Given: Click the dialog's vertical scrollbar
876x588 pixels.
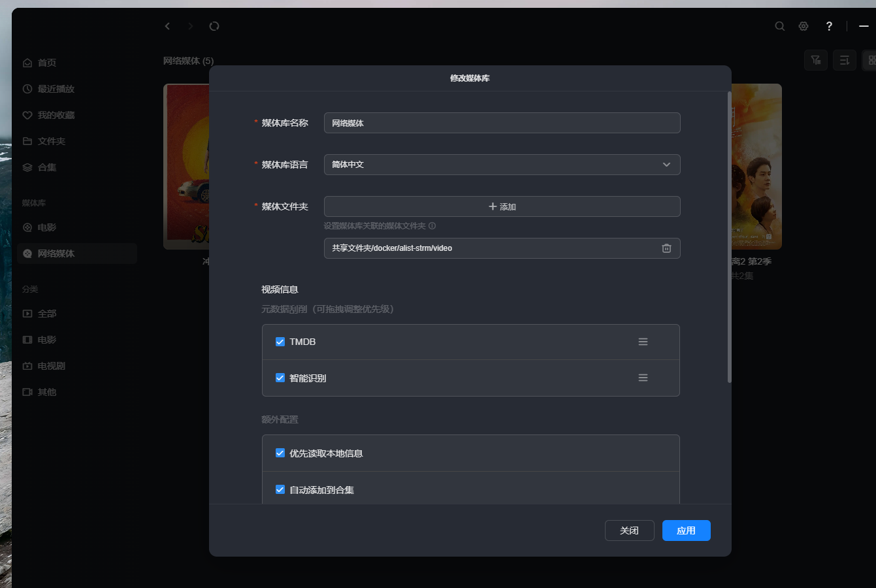Looking at the screenshot, I should click(729, 237).
